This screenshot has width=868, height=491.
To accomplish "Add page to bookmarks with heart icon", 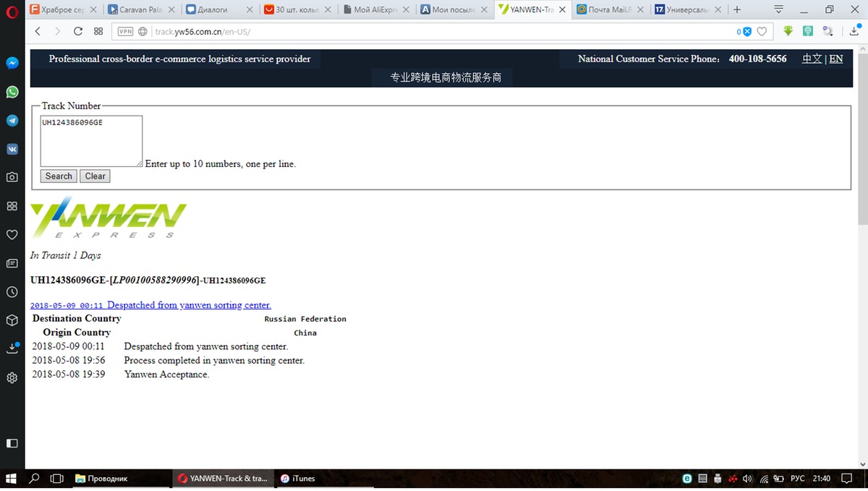I will (762, 32).
